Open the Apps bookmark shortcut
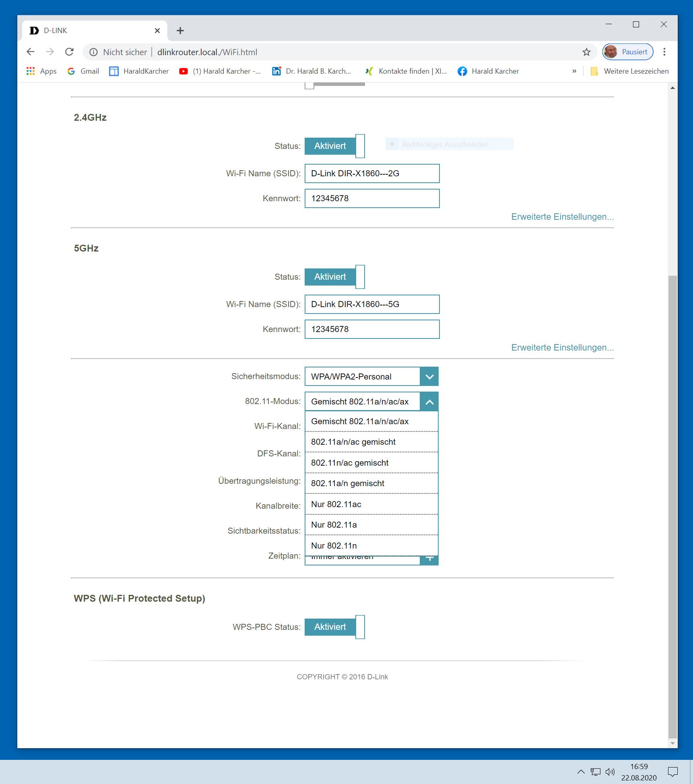This screenshot has height=784, width=693. pos(41,71)
